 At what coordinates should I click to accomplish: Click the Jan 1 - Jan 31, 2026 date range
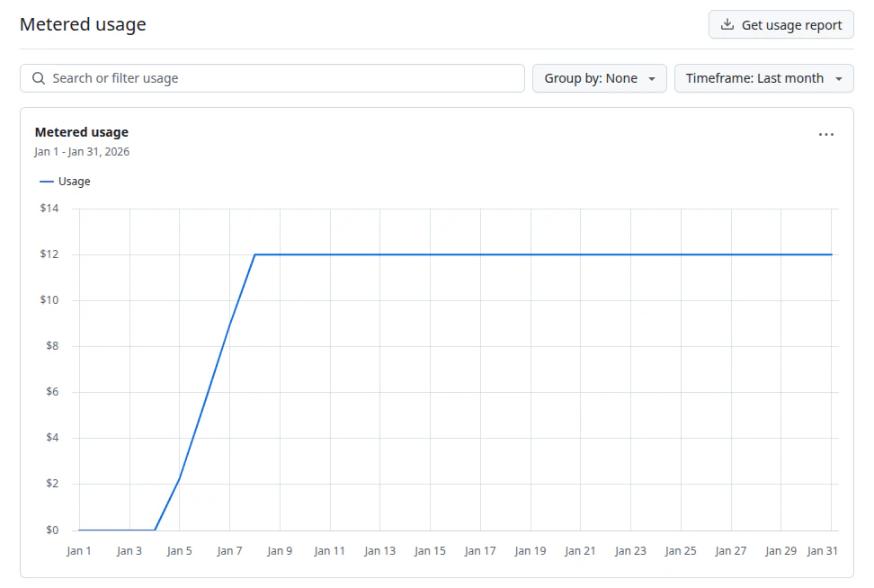coord(82,152)
